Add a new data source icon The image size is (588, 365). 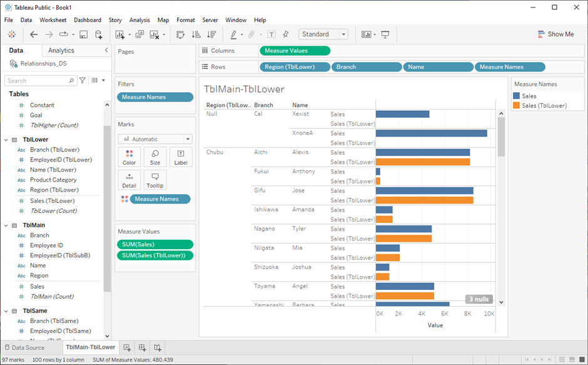coord(99,34)
